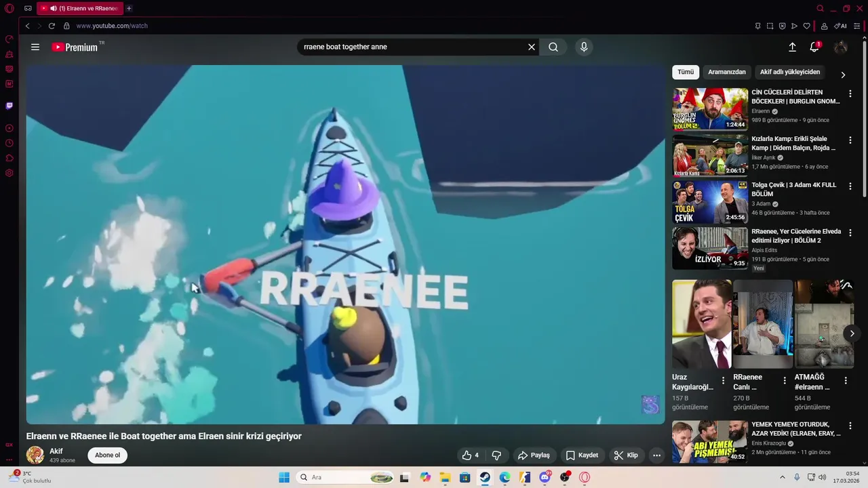868x488 pixels.
Task: Select the Tümü filter chip
Action: (x=686, y=72)
